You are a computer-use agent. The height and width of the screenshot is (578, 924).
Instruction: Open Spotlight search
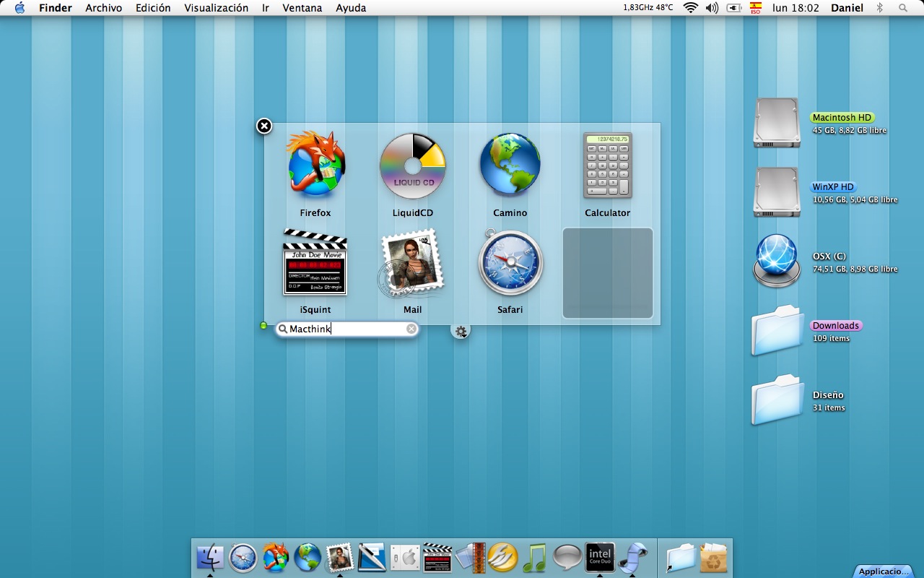903,8
